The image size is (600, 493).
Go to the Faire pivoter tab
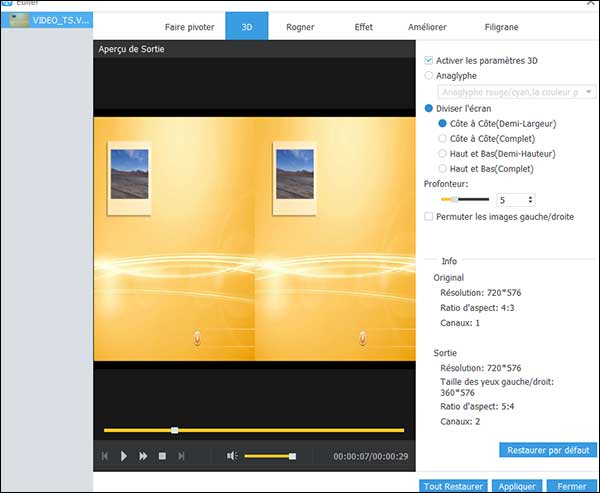tap(190, 27)
